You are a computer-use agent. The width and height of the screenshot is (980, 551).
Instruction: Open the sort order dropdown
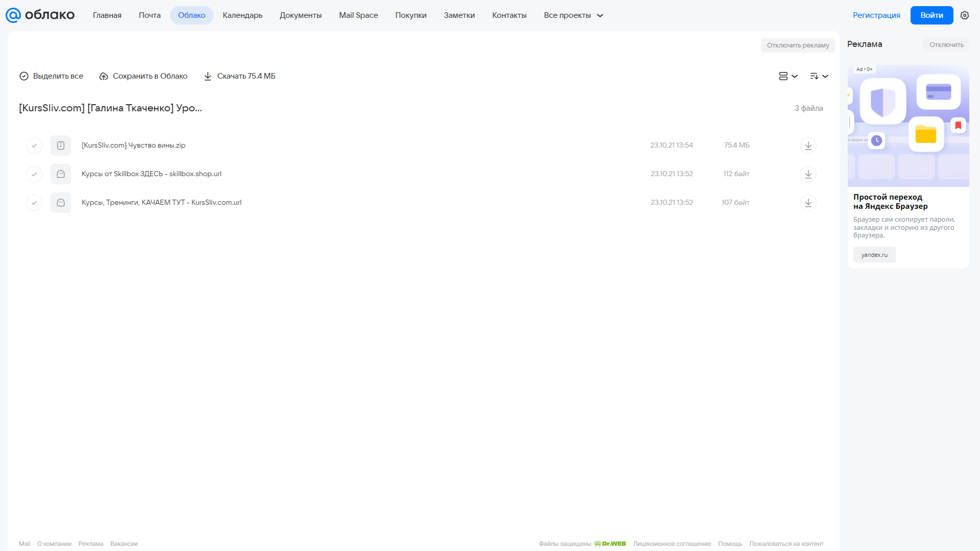[819, 76]
